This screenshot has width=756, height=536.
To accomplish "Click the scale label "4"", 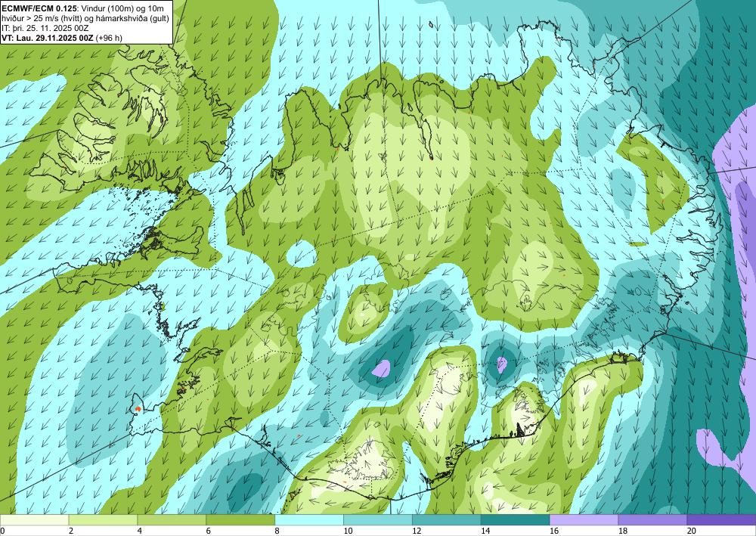I will (139, 531).
